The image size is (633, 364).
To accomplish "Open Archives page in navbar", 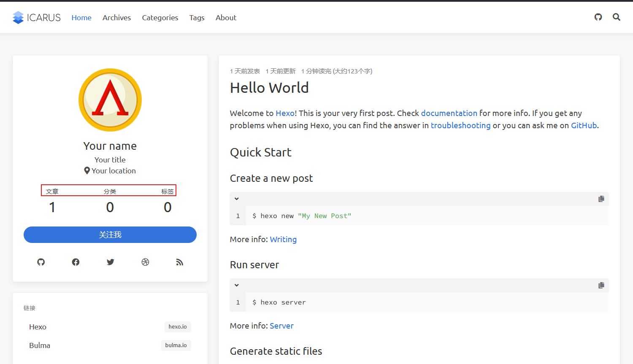I will pyautogui.click(x=116, y=18).
